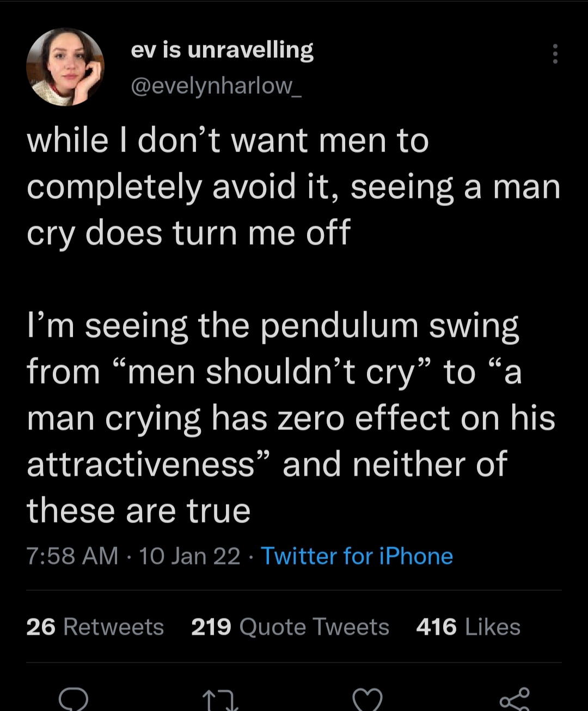Open the @evelynharlow_ handle profile
This screenshot has height=711, width=588.
coord(216,85)
